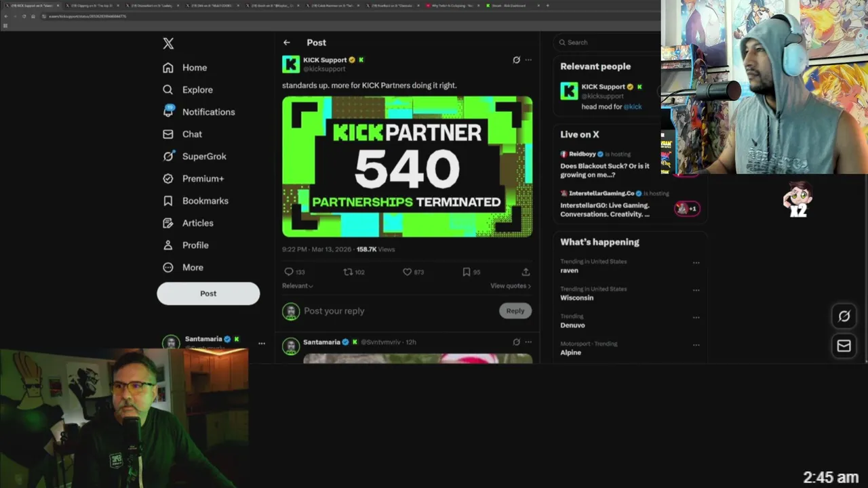Click the Profile person icon in sidebar
The width and height of the screenshot is (868, 488).
[x=168, y=245]
